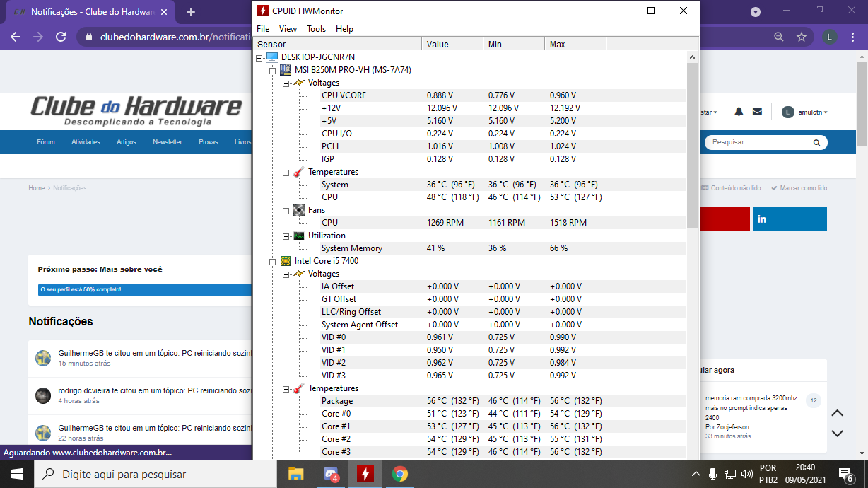Click the chart icon beside Utilization
Viewport: 868px width, 488px height.
point(299,236)
